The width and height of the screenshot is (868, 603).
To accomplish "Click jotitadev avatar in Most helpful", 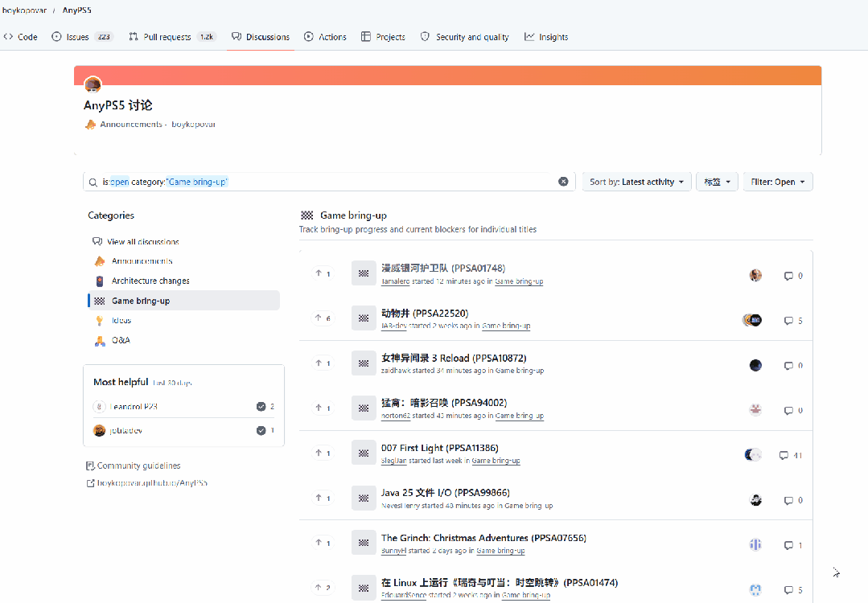I will coord(100,430).
